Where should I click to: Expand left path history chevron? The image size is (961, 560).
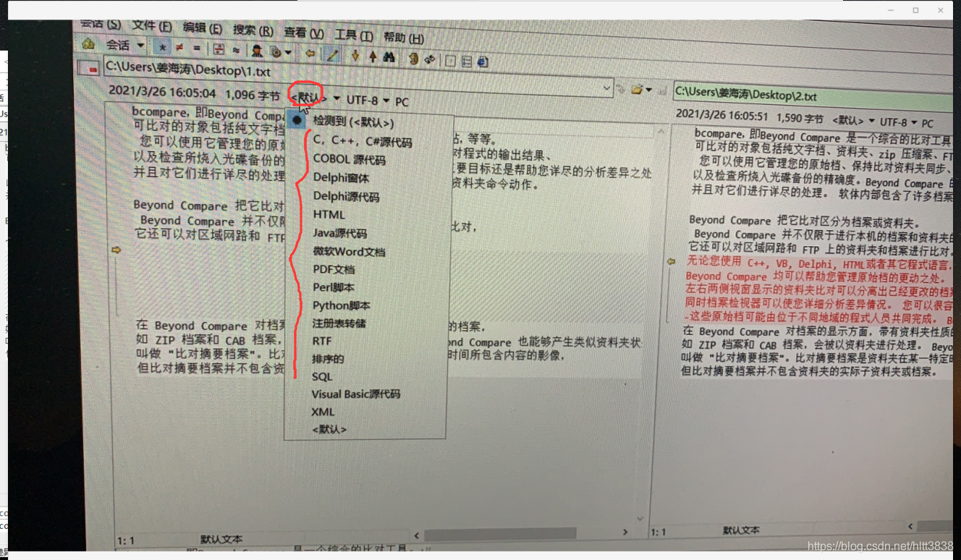click(x=606, y=88)
